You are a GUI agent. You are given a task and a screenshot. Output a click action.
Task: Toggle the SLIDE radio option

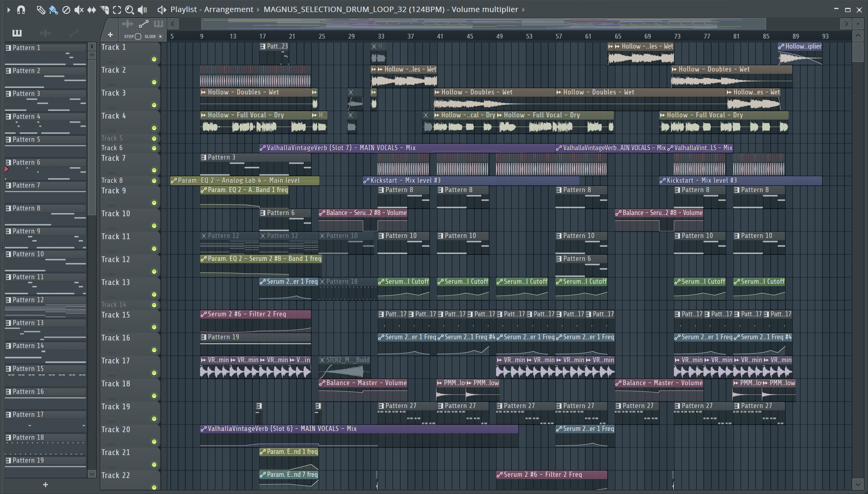[160, 36]
